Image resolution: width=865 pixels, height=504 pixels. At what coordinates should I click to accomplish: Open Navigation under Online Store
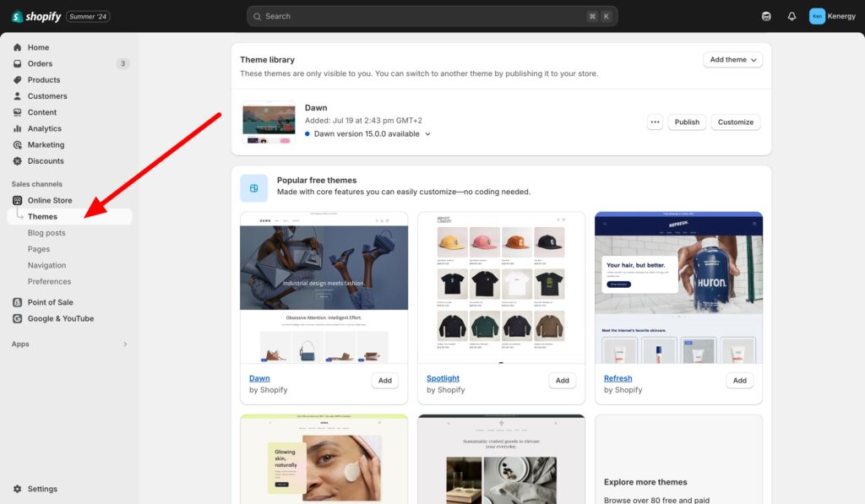(46, 265)
